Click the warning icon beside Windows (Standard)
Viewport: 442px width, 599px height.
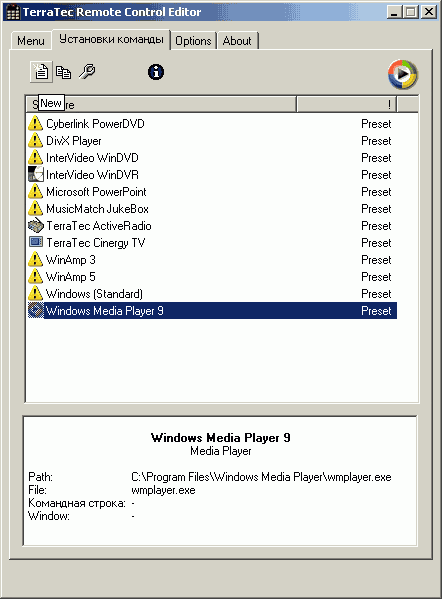pyautogui.click(x=36, y=293)
